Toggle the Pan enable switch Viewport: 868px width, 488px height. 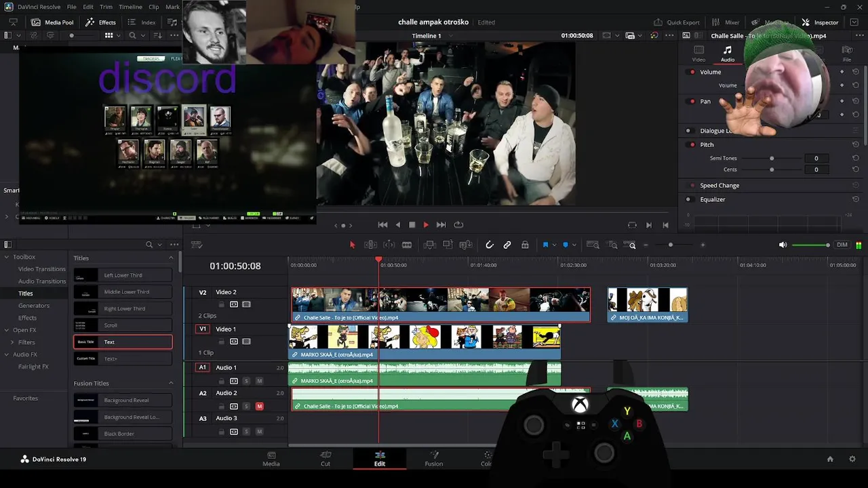point(692,102)
